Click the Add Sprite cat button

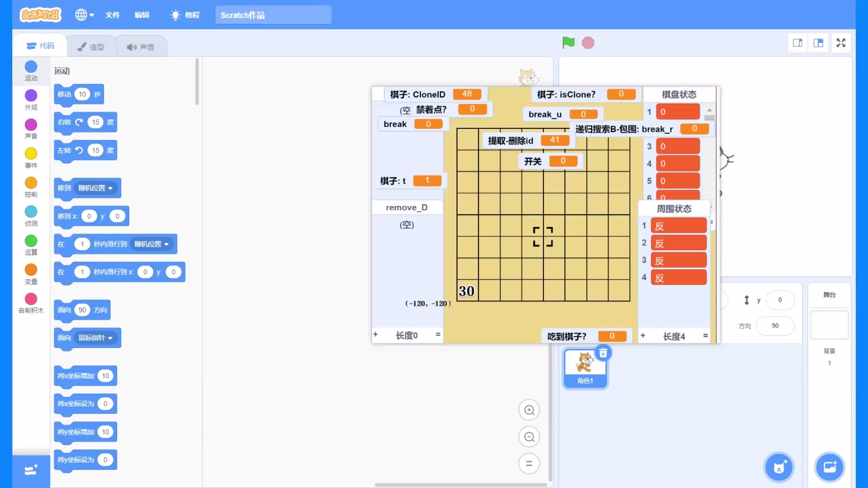pos(778,467)
